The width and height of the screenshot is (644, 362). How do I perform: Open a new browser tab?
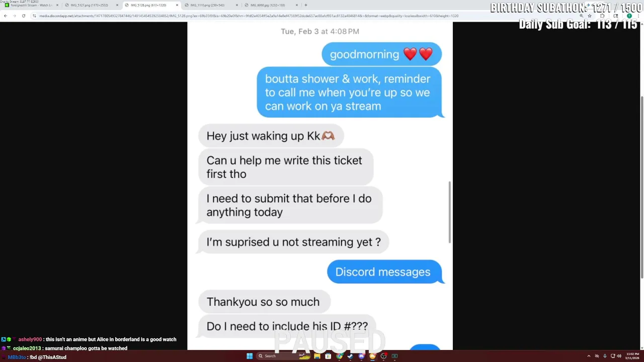[306, 5]
